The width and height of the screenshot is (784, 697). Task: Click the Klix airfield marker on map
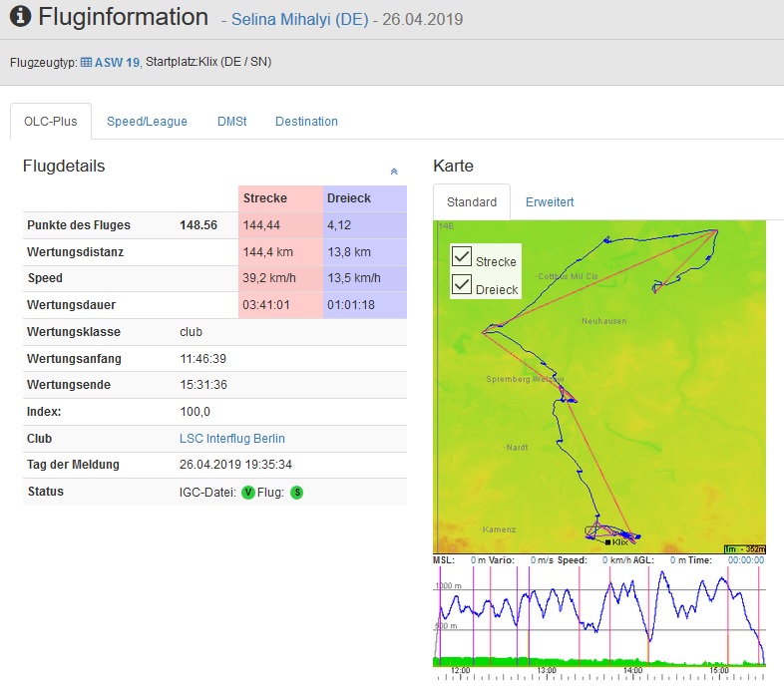606,541
